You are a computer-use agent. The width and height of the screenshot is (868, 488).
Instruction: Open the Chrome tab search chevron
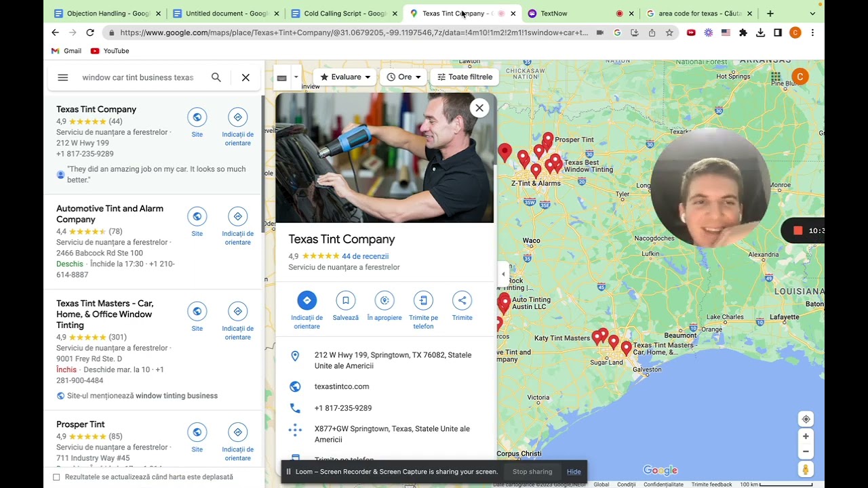(812, 14)
